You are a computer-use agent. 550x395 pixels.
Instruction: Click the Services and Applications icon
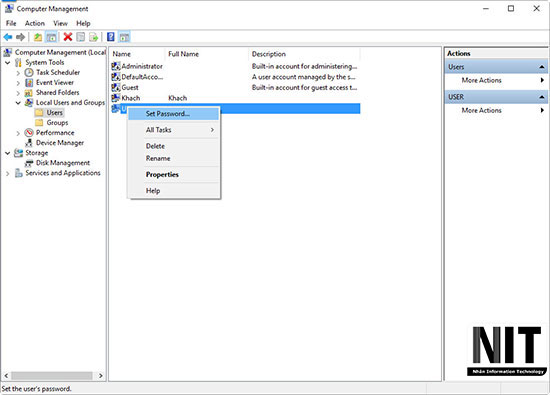coord(19,173)
